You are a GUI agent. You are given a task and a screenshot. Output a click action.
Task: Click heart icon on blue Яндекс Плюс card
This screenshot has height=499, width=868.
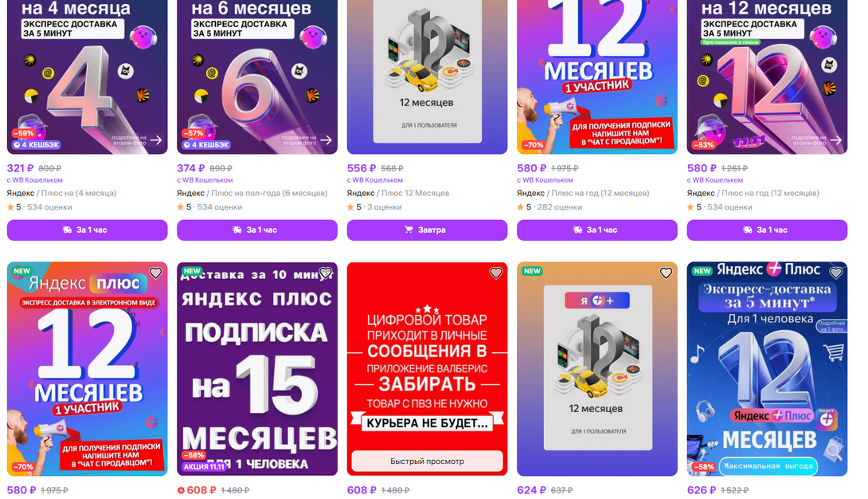[x=836, y=273]
